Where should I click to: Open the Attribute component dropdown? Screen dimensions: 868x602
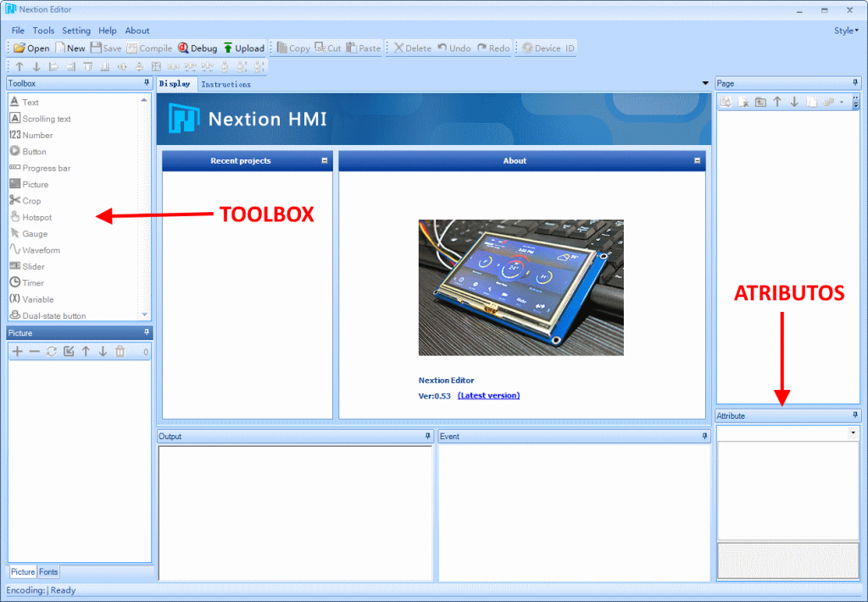click(x=853, y=432)
